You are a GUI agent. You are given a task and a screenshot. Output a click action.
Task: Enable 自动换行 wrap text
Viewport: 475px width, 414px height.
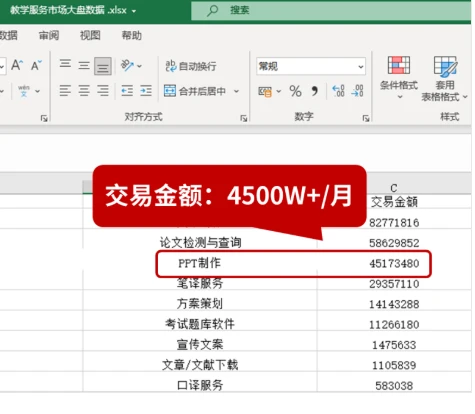(191, 66)
